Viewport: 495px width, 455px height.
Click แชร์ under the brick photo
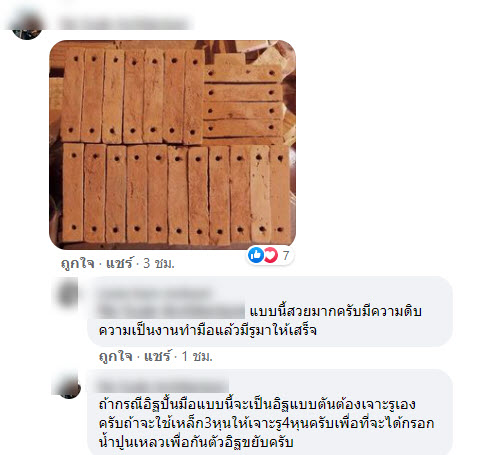tap(119, 263)
